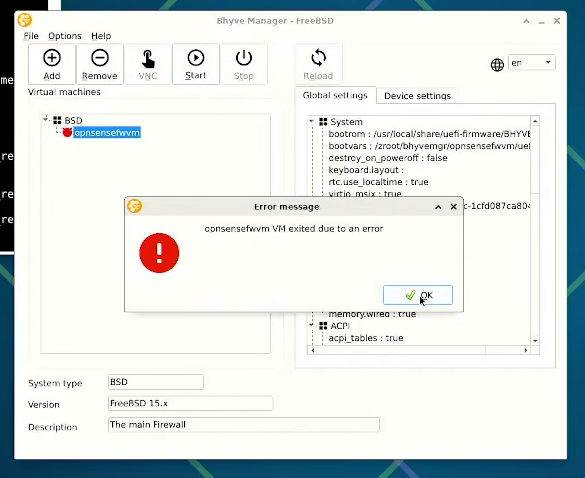Viewport: 585px width, 478px height.
Task: Click the Description input field
Action: (244, 425)
